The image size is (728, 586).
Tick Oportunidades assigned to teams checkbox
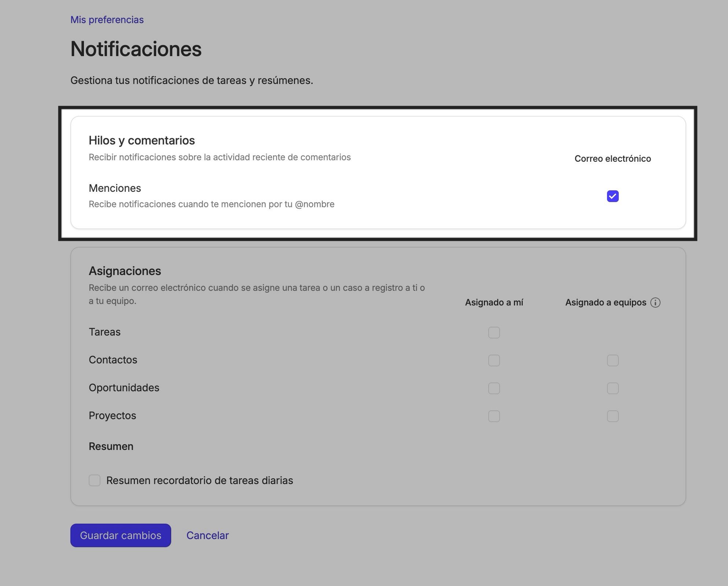(x=613, y=388)
